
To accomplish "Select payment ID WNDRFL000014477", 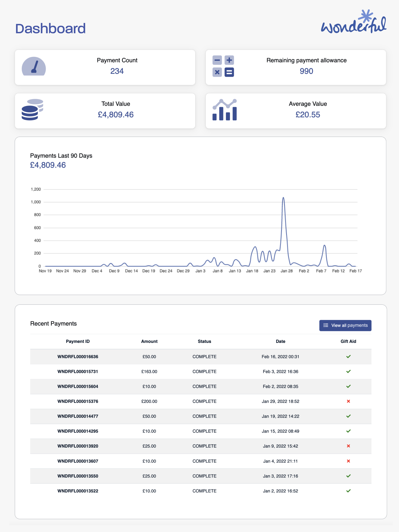I will tap(78, 416).
